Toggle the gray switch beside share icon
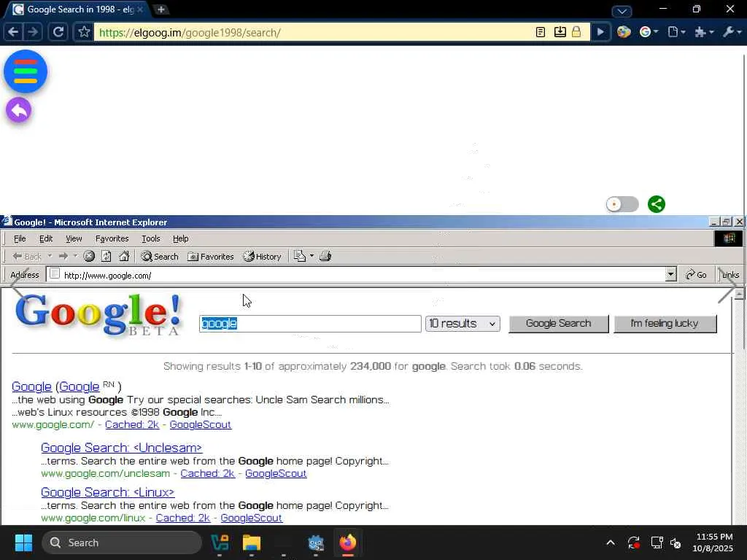Viewport: 747px width, 560px height. pos(622,204)
